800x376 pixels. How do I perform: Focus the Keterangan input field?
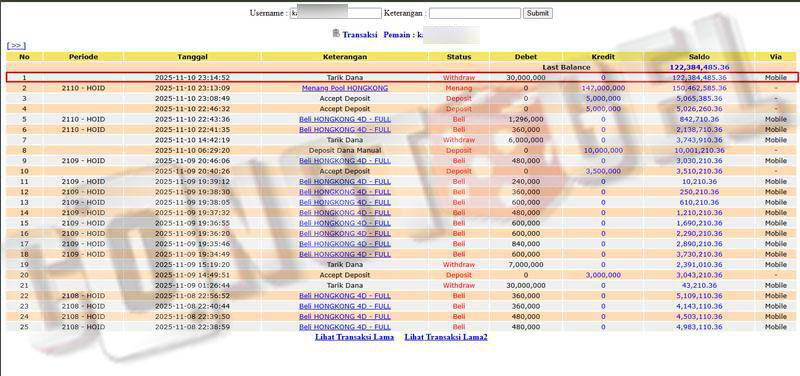pos(474,13)
